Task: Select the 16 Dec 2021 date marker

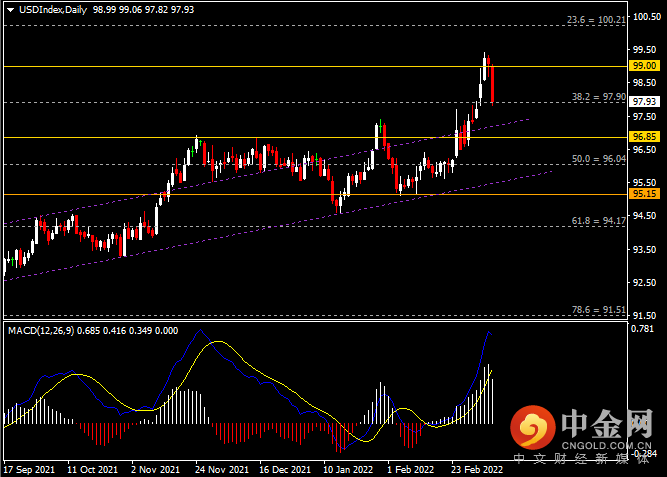Action: point(285,470)
